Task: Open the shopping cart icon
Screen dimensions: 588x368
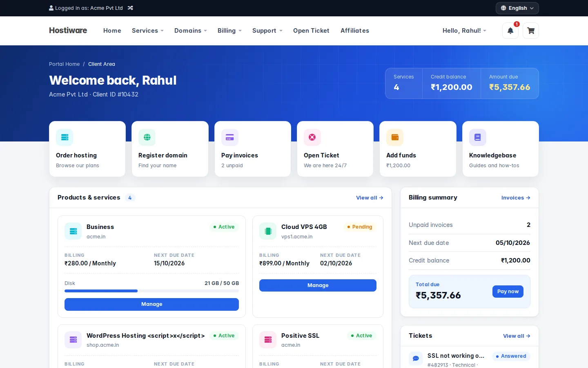Action: click(x=531, y=31)
